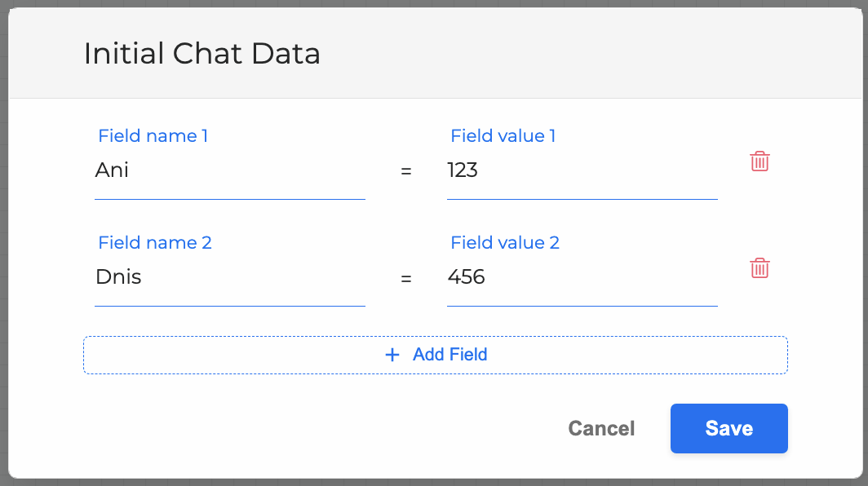Click the "Initial Chat Data" title text
Screen dimensions: 868x486
tap(201, 54)
